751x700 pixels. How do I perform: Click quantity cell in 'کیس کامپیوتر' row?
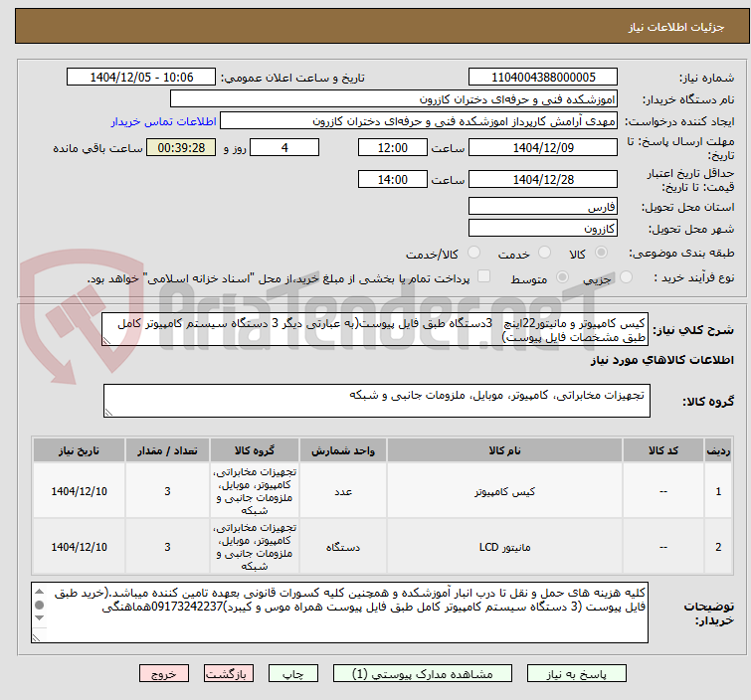(x=167, y=491)
